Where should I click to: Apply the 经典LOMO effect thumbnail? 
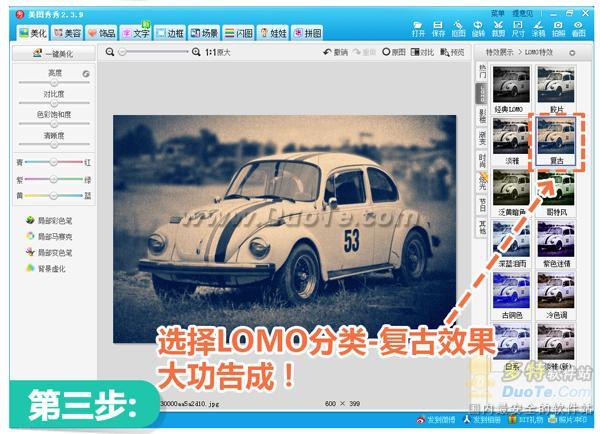coord(511,84)
